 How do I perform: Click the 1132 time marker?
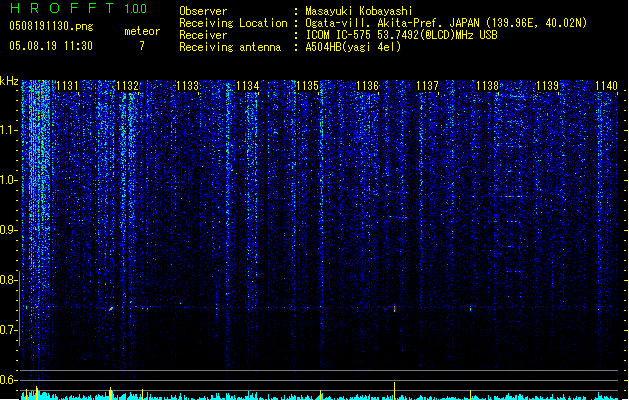pos(127,86)
